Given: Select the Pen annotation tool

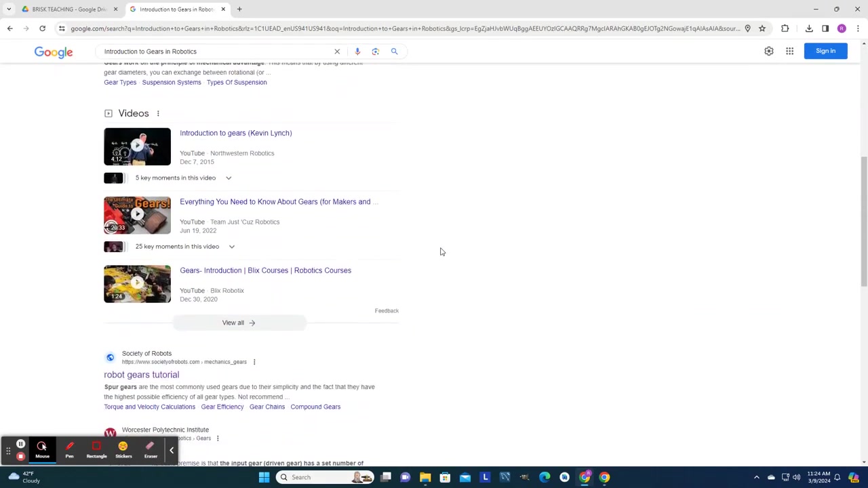Looking at the screenshot, I should pyautogui.click(x=69, y=450).
